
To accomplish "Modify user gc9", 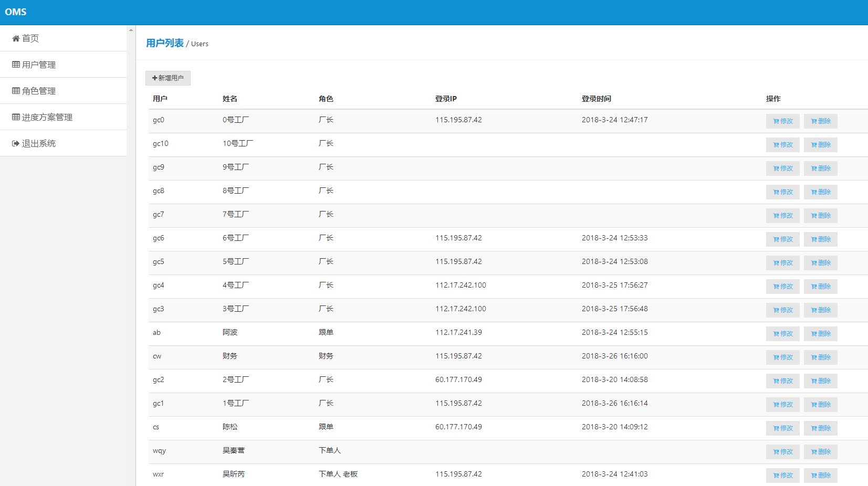I will [783, 168].
